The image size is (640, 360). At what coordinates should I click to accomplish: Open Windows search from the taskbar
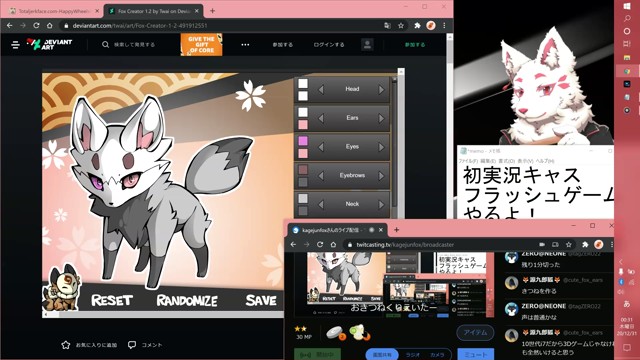coord(627,18)
